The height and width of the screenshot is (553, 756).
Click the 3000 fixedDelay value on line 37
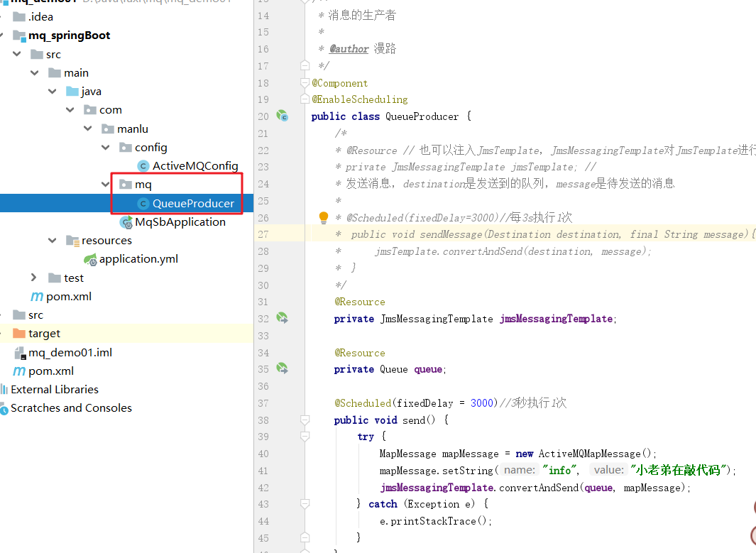click(482, 403)
